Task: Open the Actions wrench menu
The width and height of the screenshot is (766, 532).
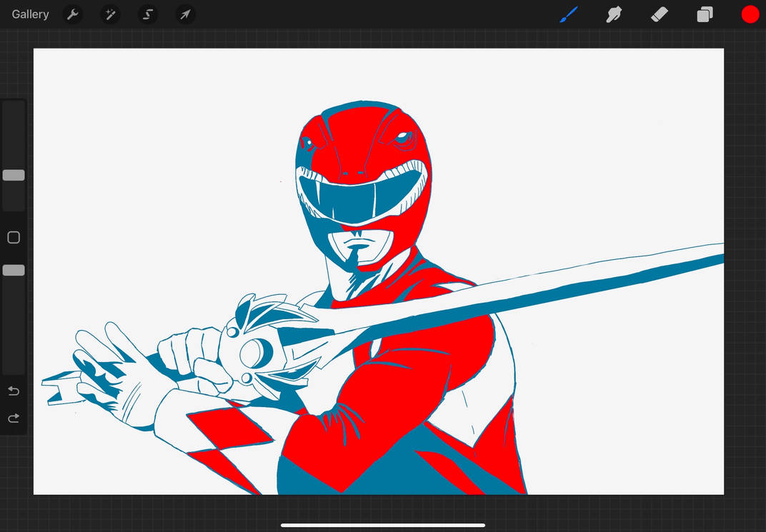Action: point(73,15)
